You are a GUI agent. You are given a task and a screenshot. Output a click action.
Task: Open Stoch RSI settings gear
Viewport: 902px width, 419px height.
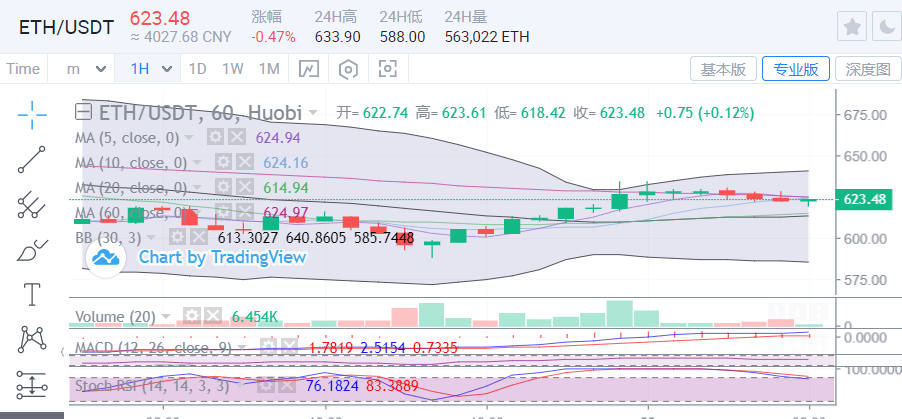[x=265, y=385]
